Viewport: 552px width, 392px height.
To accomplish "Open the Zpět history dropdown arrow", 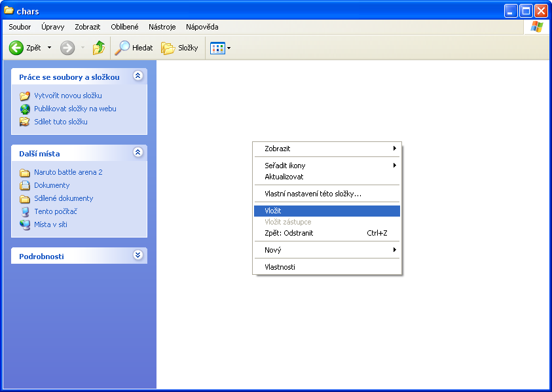I will [49, 48].
